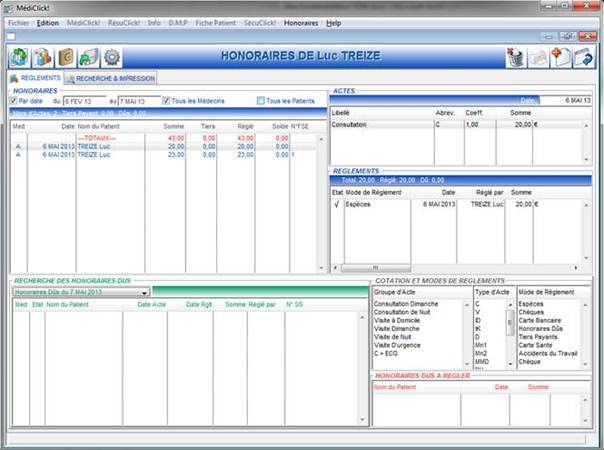This screenshot has width=604, height=450.
Task: Select the TREIZE Luc row with 20,00
Action: coord(164,146)
